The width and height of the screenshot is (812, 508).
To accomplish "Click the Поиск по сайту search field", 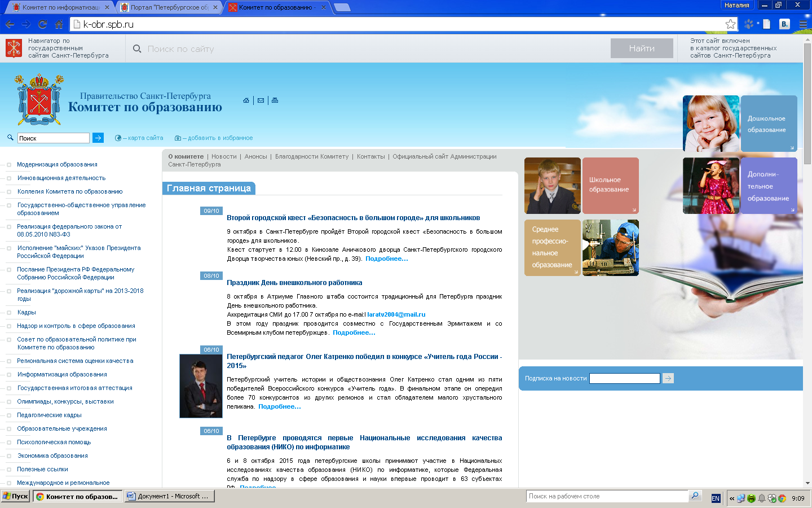I will [367, 49].
